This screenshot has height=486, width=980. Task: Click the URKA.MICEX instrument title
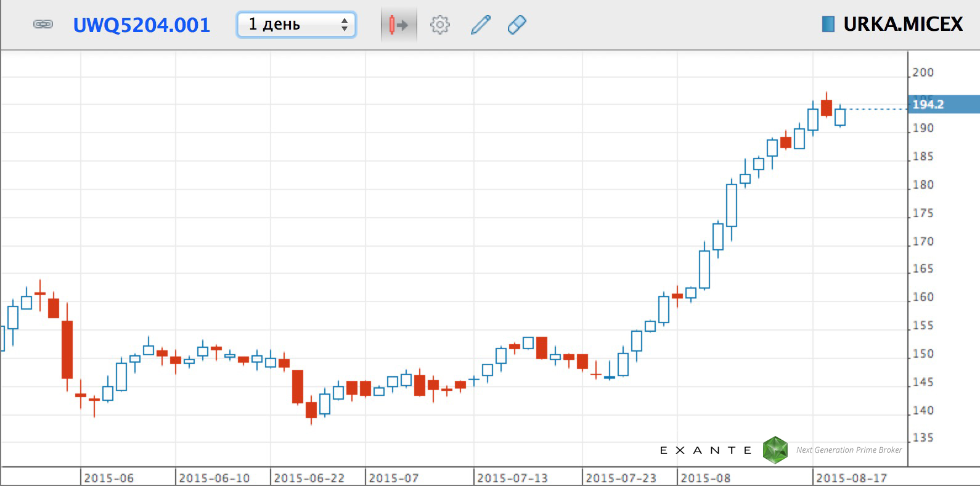pyautogui.click(x=902, y=24)
